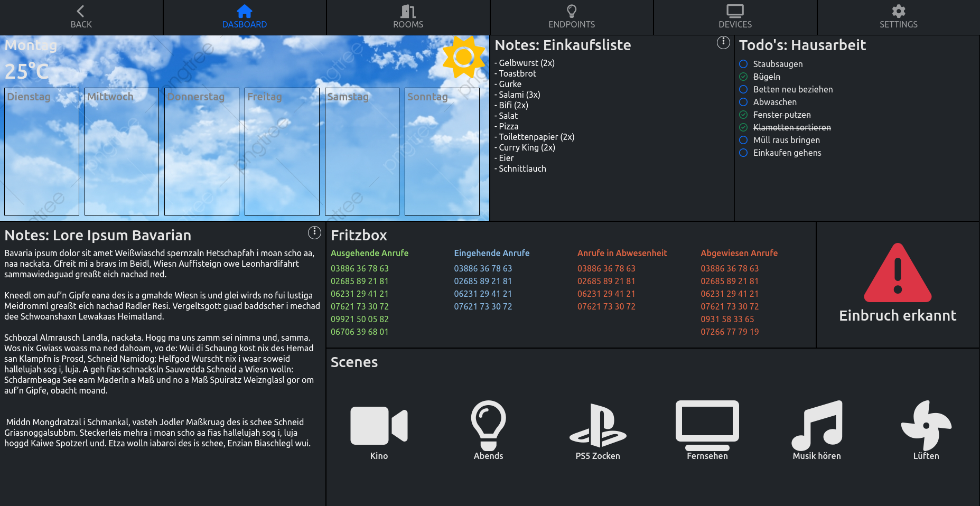Image resolution: width=980 pixels, height=506 pixels.
Task: Click the 25°C temperature reading
Action: point(26,71)
